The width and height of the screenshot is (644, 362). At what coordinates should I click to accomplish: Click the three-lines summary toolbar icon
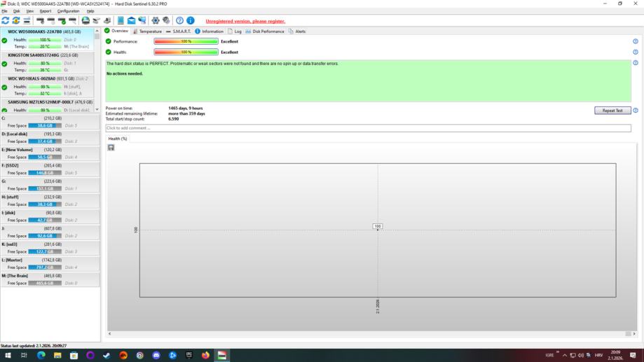tap(27, 20)
